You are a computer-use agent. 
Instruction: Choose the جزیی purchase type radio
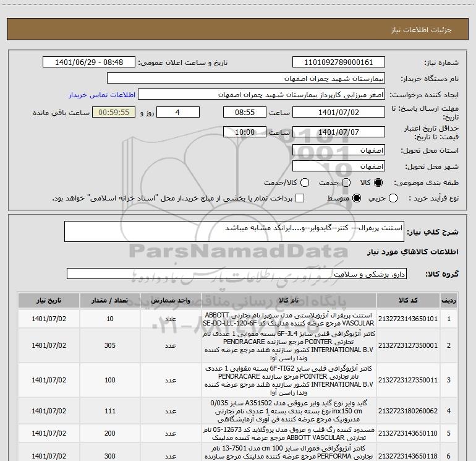(x=393, y=198)
